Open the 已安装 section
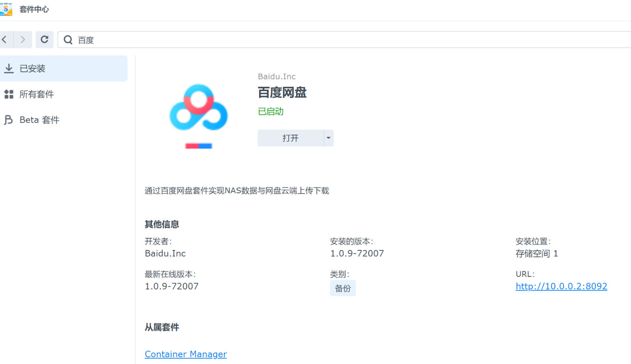The width and height of the screenshot is (631, 364). click(32, 69)
